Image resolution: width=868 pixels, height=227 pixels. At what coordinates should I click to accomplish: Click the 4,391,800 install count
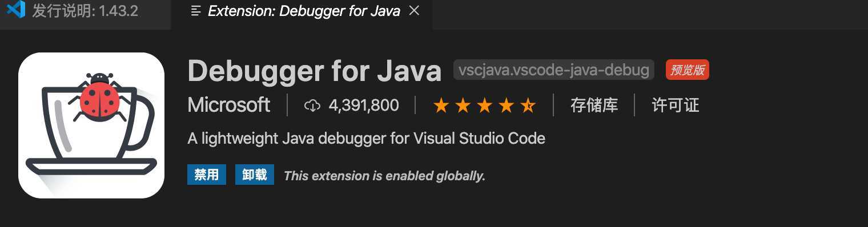point(364,106)
